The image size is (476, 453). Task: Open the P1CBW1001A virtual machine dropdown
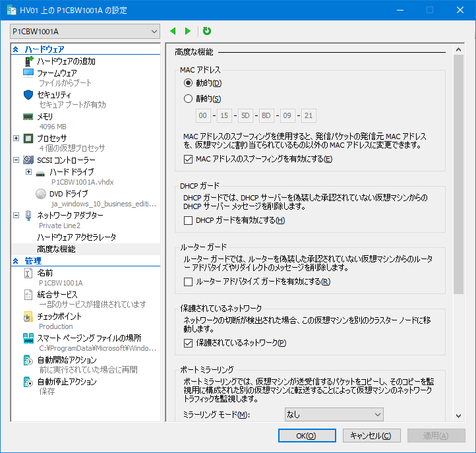[85, 32]
